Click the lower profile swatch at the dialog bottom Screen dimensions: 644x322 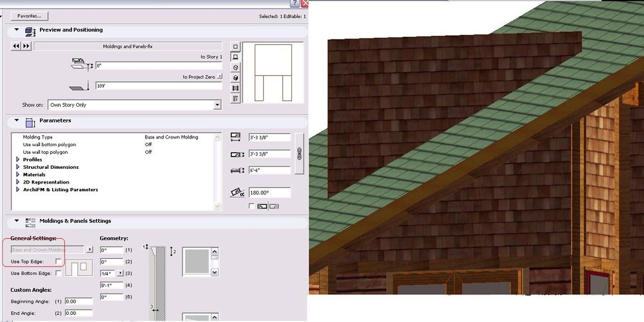[x=197, y=317]
